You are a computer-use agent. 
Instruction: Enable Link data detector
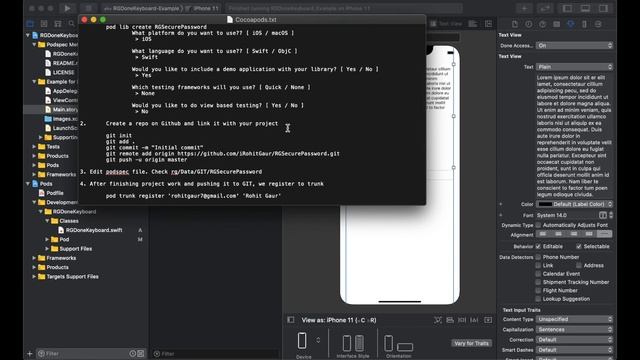[538, 265]
